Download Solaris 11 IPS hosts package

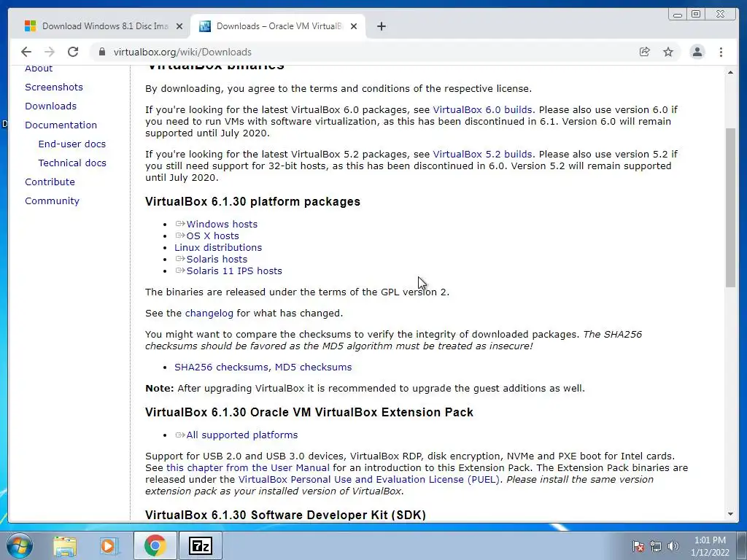[x=234, y=271]
